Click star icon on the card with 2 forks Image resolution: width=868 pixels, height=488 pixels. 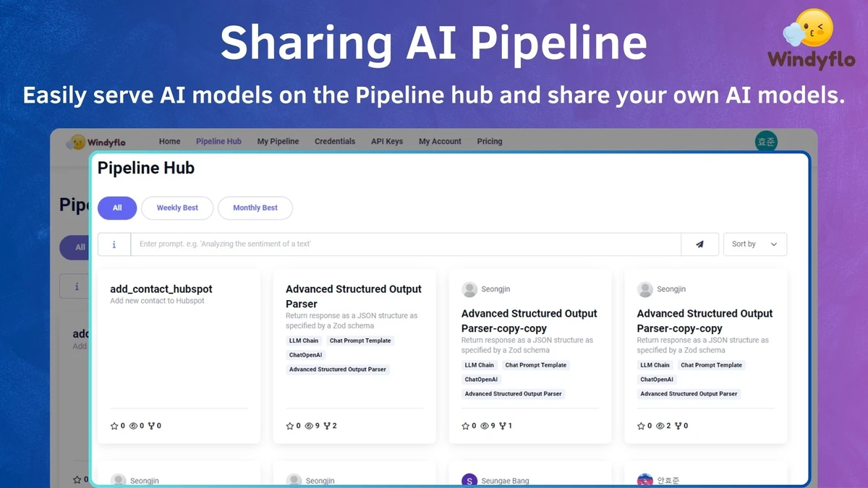(x=290, y=426)
